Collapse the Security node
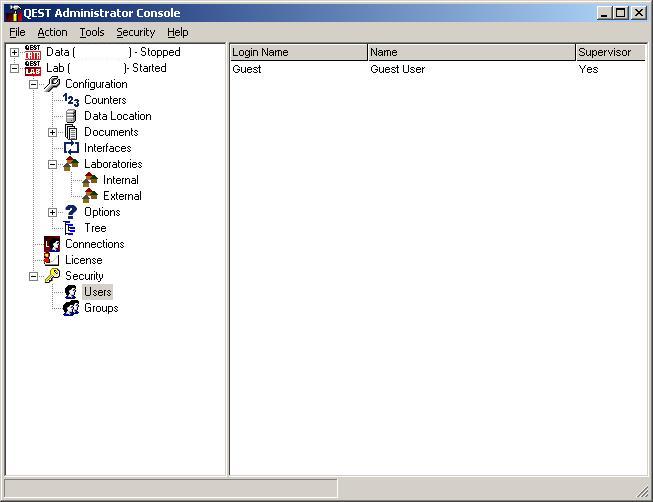 (33, 276)
